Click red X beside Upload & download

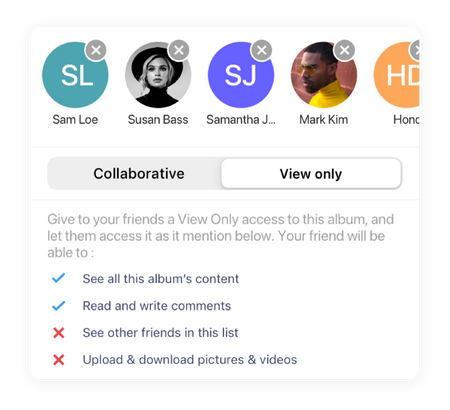(x=59, y=360)
